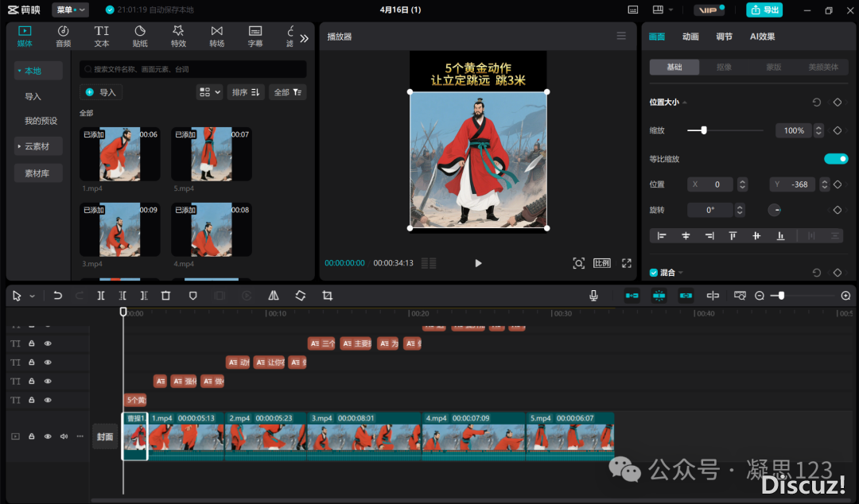Click the player fullscreen icon
Viewport: 859px width, 504px height.
coord(627,263)
